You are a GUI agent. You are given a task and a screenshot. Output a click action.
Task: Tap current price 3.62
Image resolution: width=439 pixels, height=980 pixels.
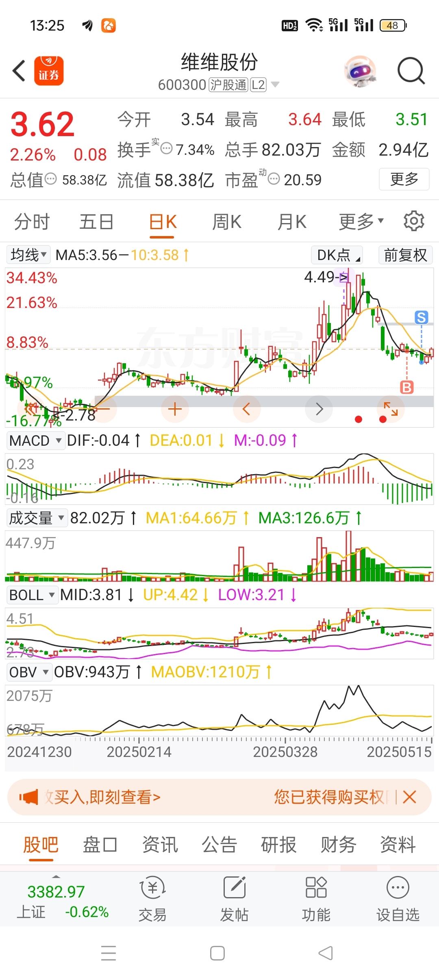[42, 124]
